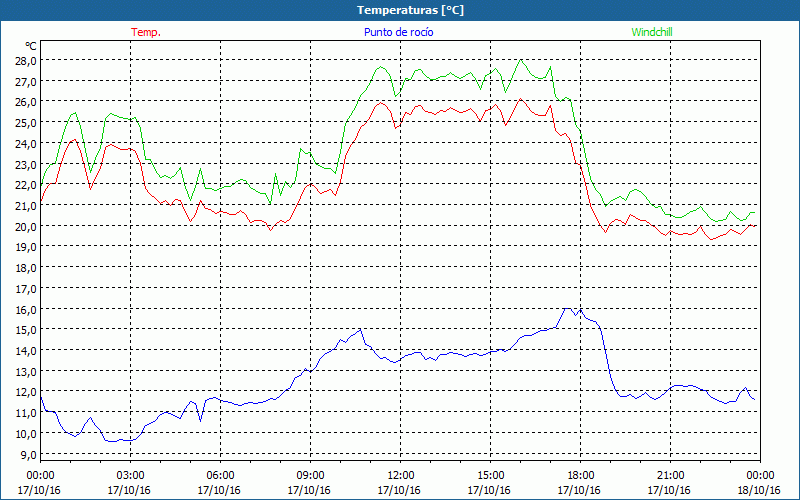Click the 22,0 y-axis value
The image size is (800, 500).
[x=26, y=185]
